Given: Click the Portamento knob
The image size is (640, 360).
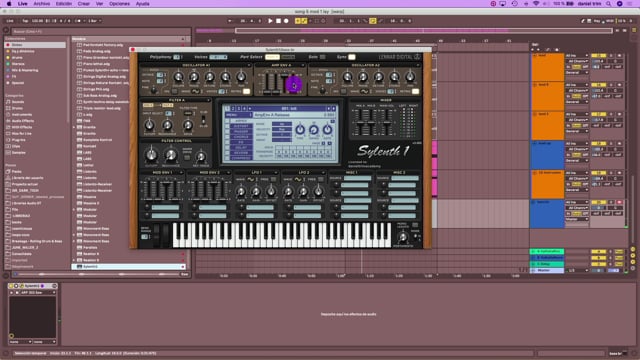Looking at the screenshot, I should point(403,237).
